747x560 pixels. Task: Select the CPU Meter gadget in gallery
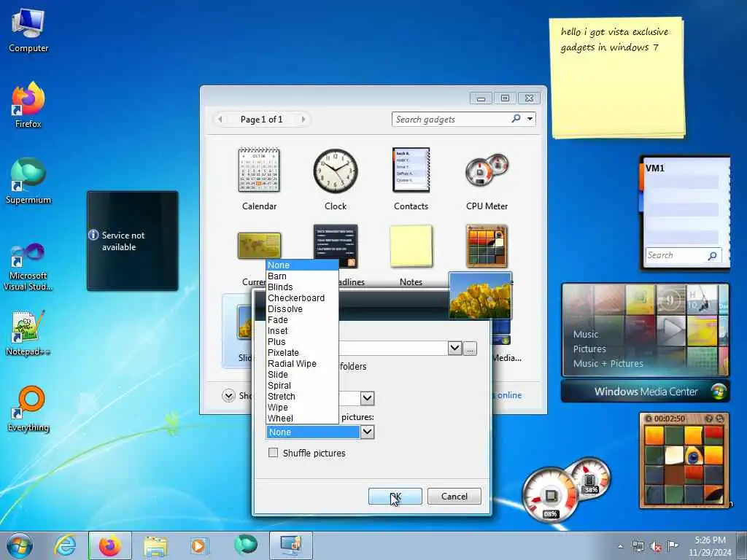tap(487, 179)
